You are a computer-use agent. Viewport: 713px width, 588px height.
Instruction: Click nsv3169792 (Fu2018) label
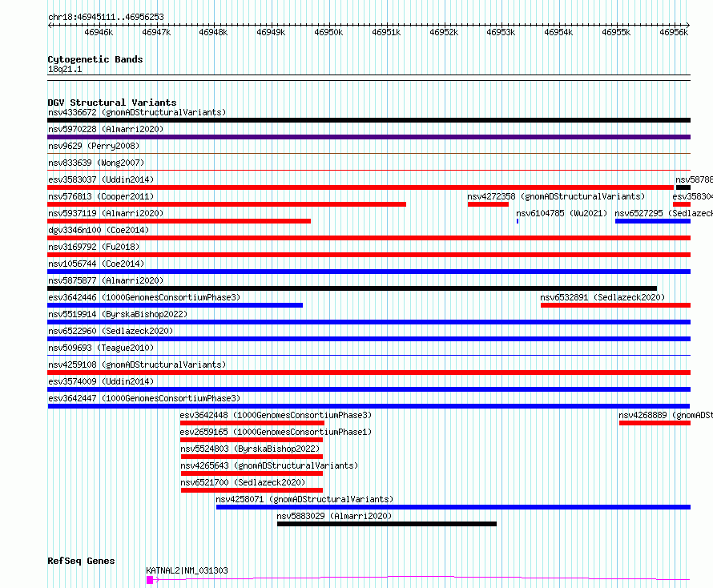(x=94, y=247)
